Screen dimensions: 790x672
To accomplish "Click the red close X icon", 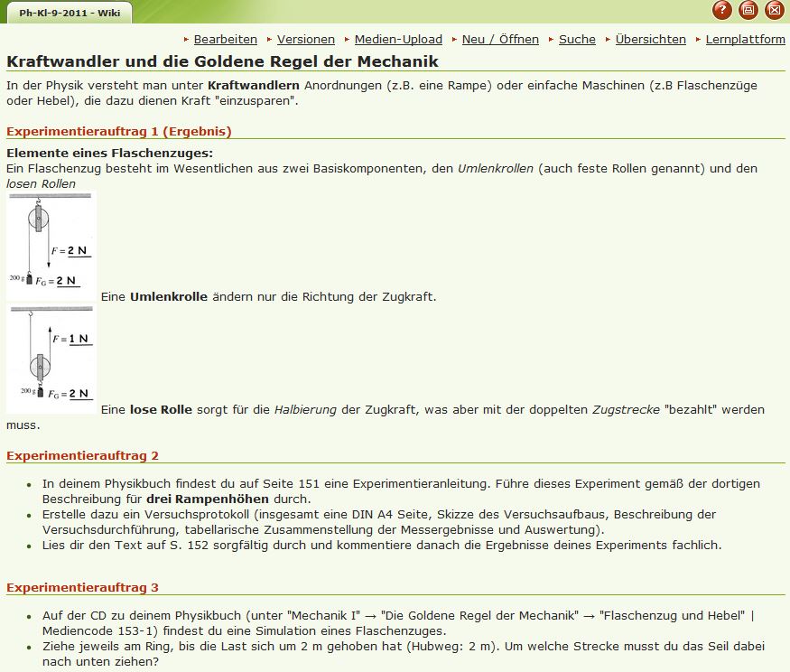I will click(x=774, y=11).
